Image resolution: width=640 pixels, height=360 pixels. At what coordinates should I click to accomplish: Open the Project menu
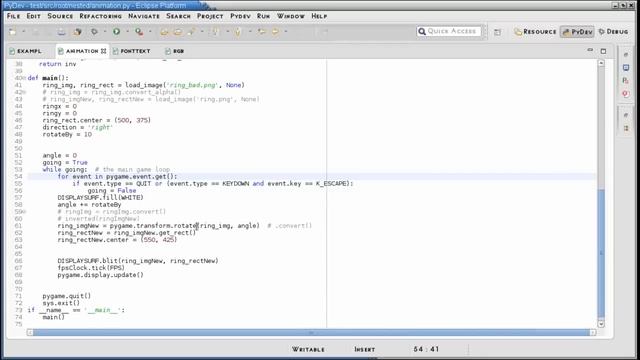pos(210,16)
